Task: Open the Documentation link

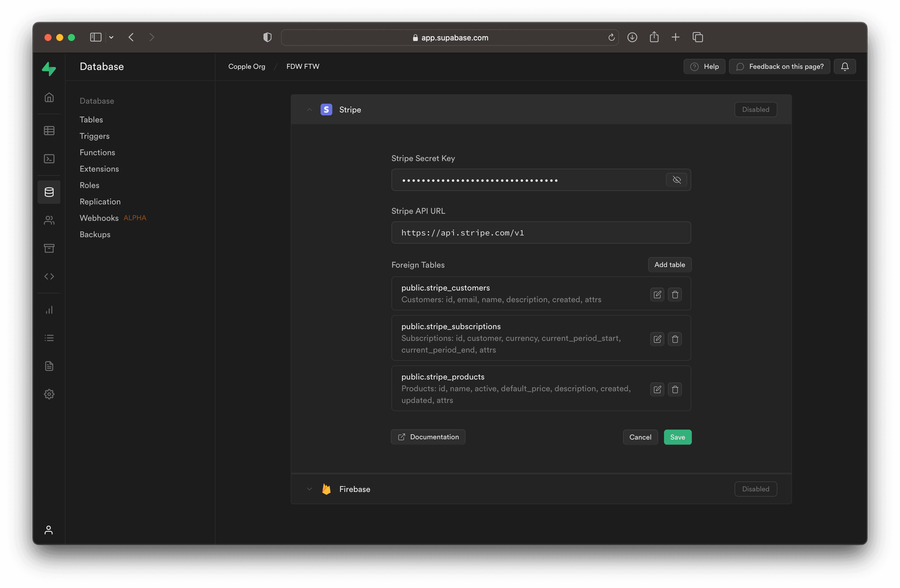Action: [x=428, y=437]
